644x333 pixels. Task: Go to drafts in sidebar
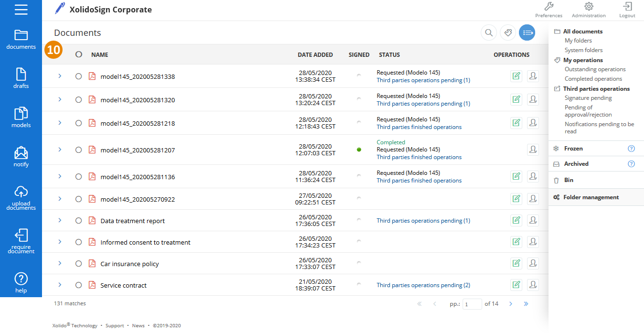click(21, 78)
